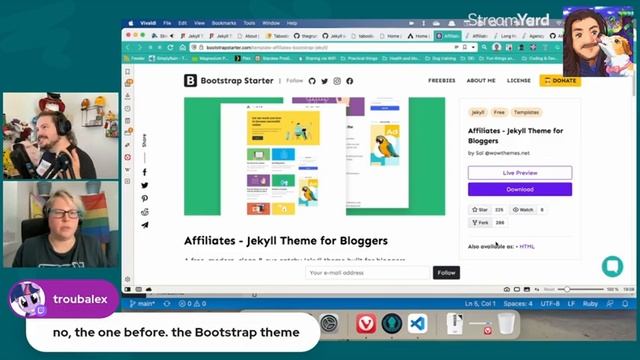This screenshot has height=360, width=640.
Task: Share the page via Telegram share icon
Action: tap(144, 225)
